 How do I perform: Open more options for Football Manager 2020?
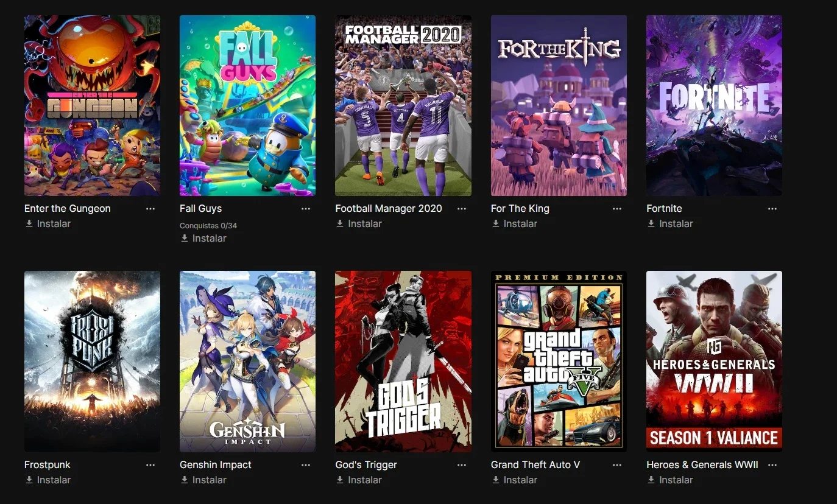point(462,209)
